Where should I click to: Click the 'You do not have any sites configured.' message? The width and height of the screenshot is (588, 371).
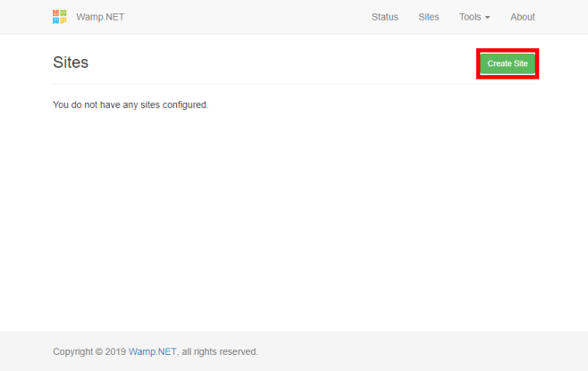(130, 105)
